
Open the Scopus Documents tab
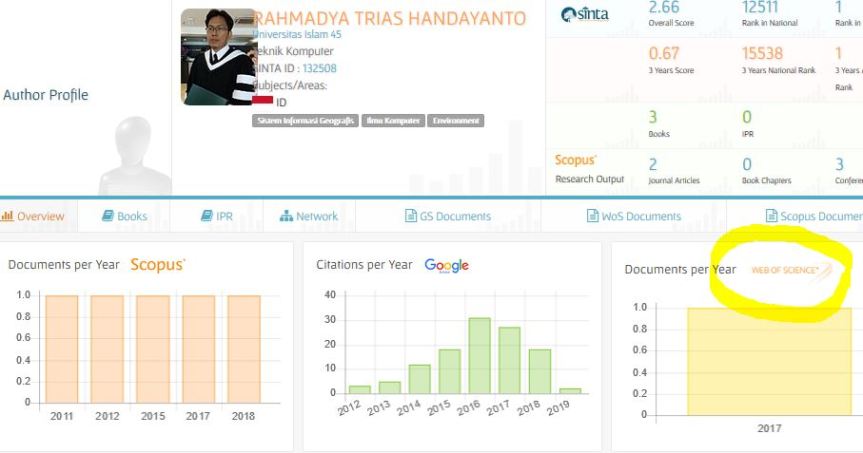click(x=815, y=216)
